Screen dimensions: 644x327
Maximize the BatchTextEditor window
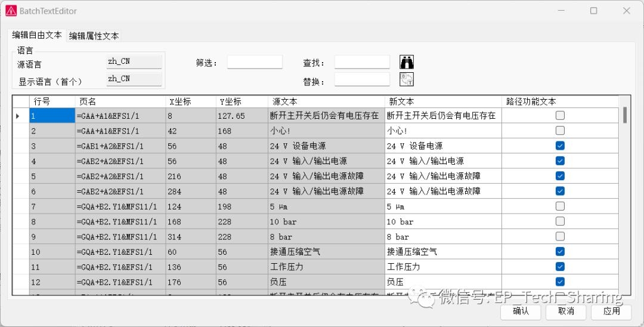pyautogui.click(x=593, y=11)
